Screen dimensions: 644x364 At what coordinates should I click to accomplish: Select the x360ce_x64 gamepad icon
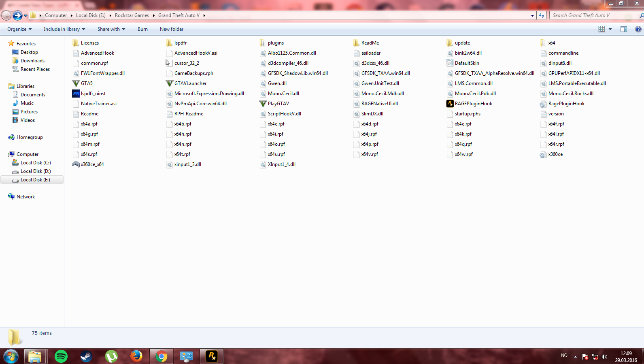click(76, 164)
